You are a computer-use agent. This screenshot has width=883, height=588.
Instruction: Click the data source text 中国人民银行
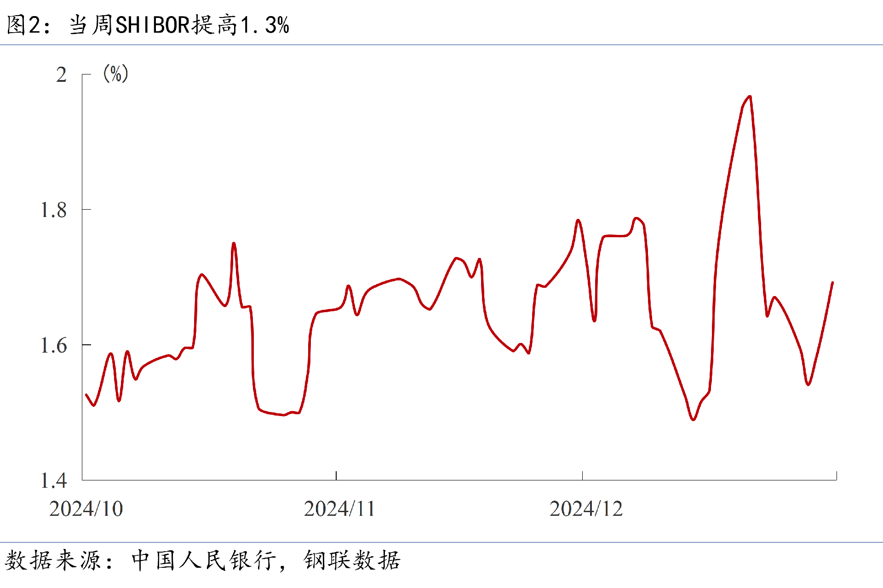click(204, 560)
